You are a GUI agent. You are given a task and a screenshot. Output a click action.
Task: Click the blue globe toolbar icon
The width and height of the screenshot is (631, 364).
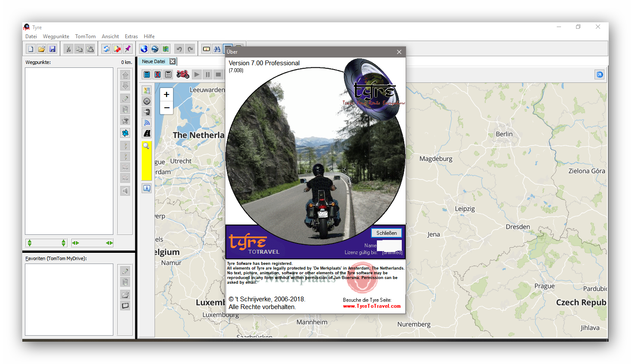[144, 49]
